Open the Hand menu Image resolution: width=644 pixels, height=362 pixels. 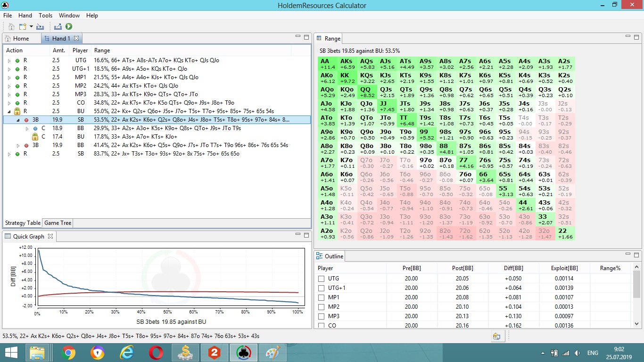tap(25, 16)
